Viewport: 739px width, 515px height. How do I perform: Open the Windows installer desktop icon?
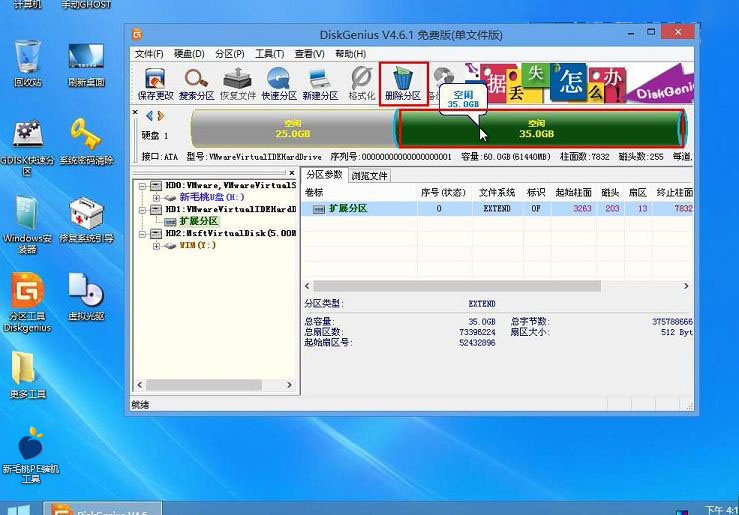click(27, 225)
